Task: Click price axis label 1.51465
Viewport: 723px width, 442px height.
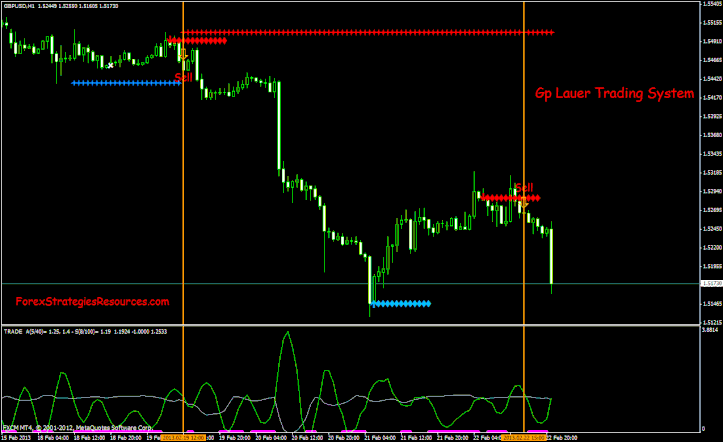Action: coord(713,303)
